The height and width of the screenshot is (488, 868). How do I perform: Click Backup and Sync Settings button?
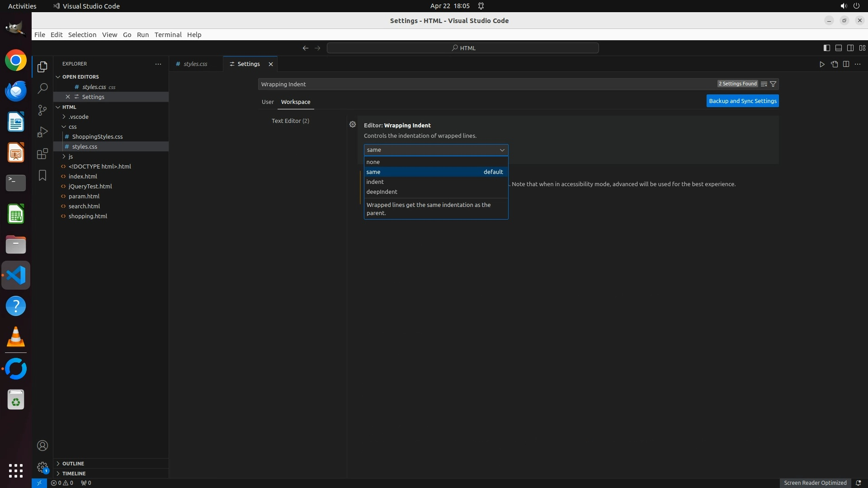[742, 101]
